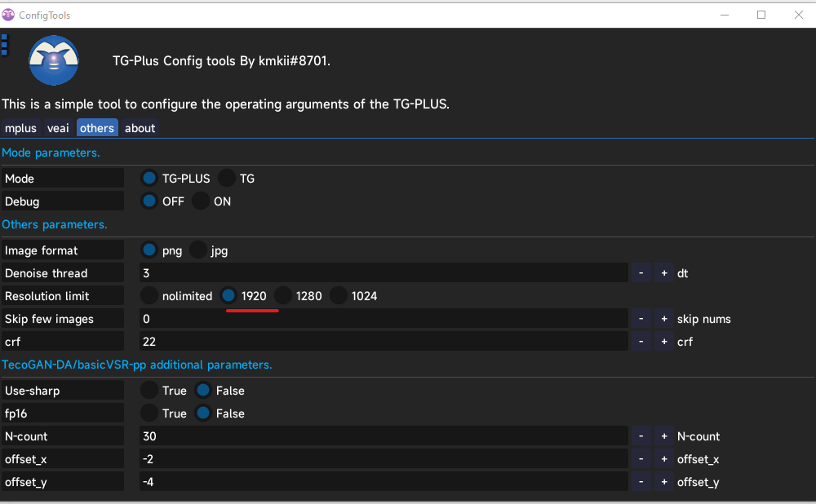Open the veai tab
The width and height of the screenshot is (816, 504).
click(x=57, y=128)
